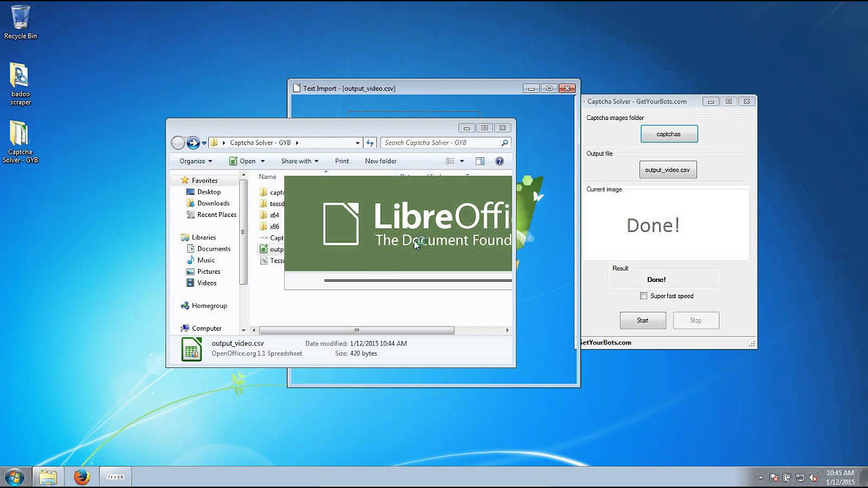
Task: Click Print in the Explorer toolbar
Action: (342, 161)
